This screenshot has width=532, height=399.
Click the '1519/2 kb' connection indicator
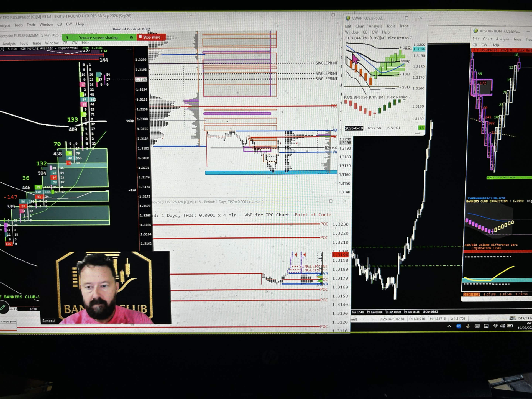(x=520, y=318)
